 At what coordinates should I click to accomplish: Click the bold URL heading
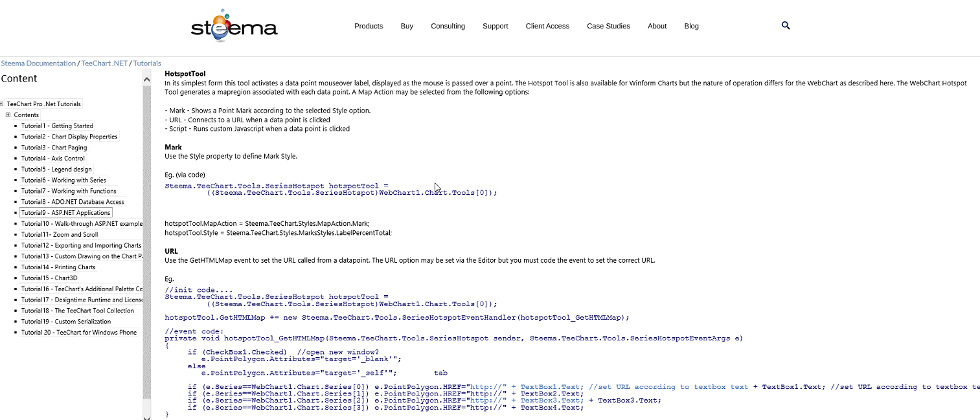(171, 251)
